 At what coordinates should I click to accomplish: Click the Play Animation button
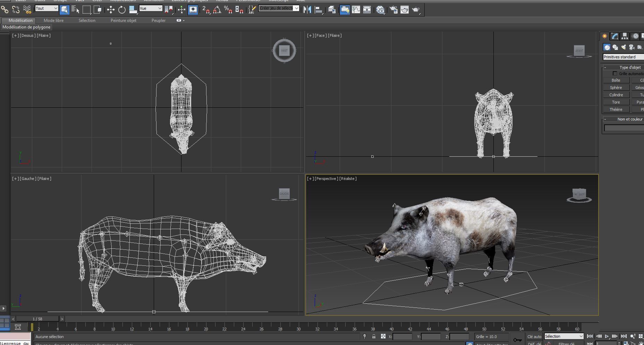click(x=607, y=336)
